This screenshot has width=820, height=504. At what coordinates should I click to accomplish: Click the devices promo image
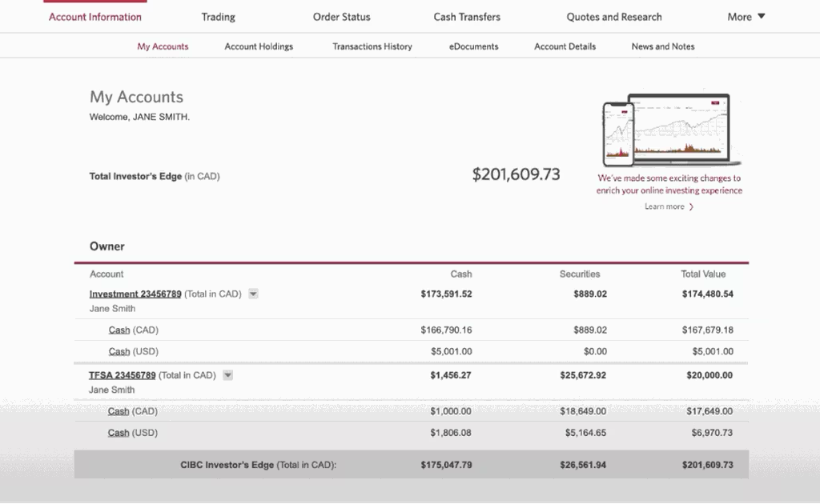670,129
